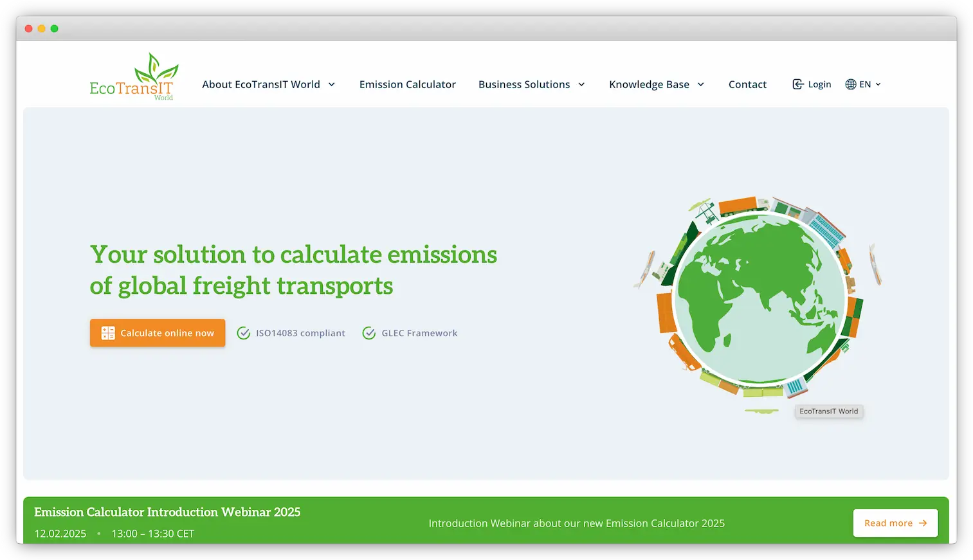The image size is (973, 560).
Task: Expand the EN language dropdown chevron
Action: point(878,84)
